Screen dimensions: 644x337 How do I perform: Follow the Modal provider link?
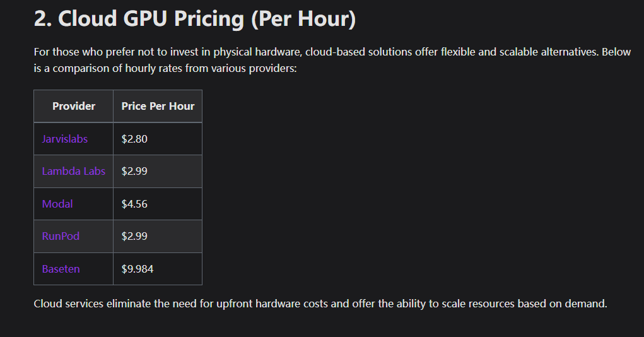click(x=57, y=204)
